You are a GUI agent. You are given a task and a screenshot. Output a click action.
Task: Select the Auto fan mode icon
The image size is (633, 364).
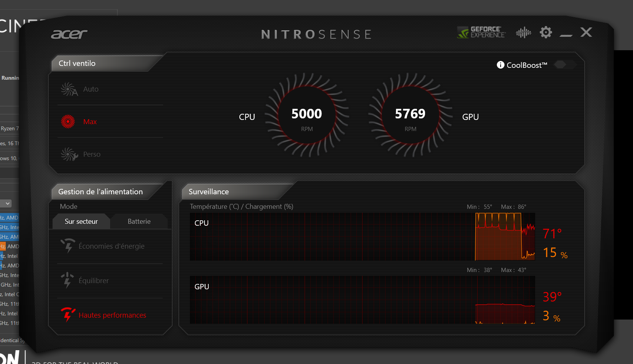tap(69, 89)
